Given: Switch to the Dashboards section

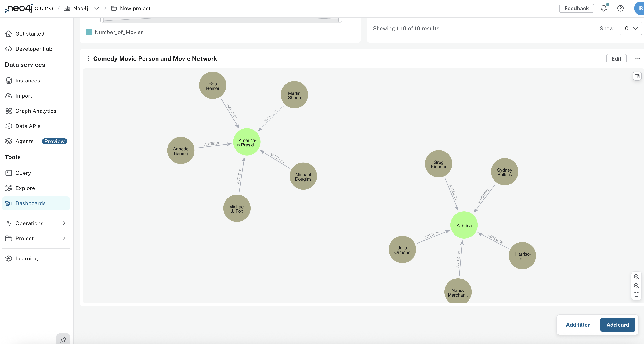Looking at the screenshot, I should coord(31,203).
